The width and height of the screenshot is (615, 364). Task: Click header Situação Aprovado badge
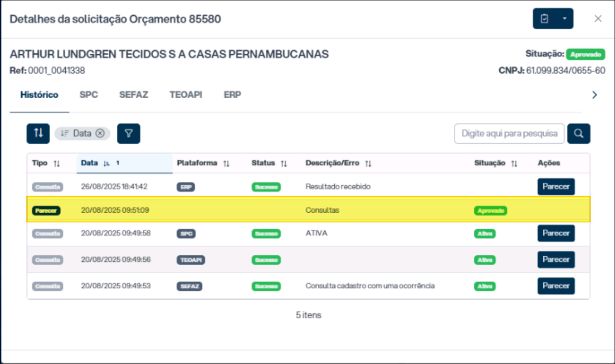click(x=585, y=54)
